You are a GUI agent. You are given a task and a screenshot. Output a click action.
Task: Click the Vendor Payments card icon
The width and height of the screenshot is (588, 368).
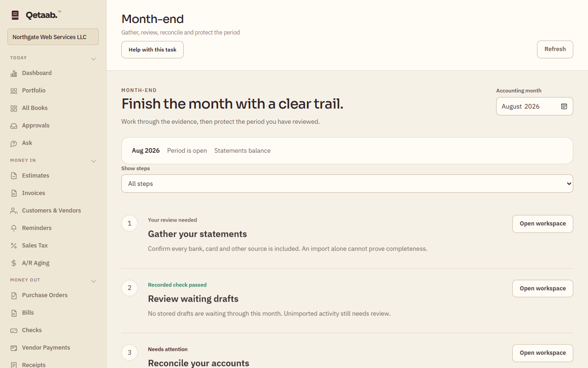[14, 348]
